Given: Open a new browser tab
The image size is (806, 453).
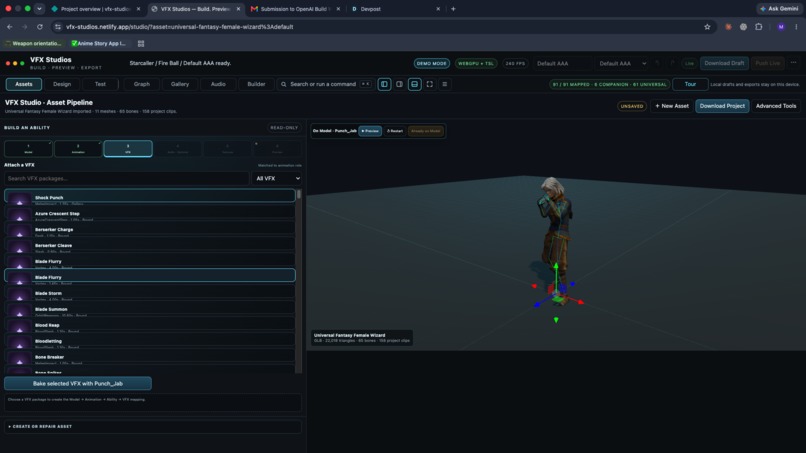Looking at the screenshot, I should click(x=453, y=9).
